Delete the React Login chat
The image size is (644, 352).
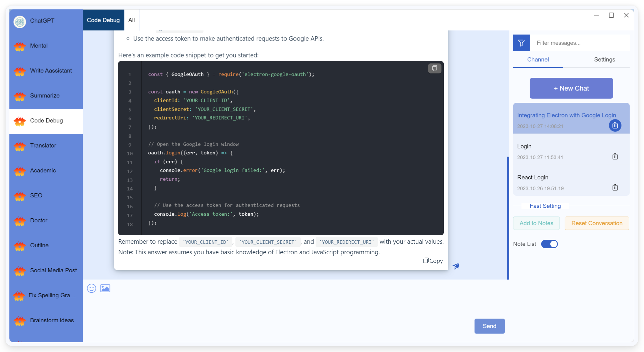tap(615, 188)
